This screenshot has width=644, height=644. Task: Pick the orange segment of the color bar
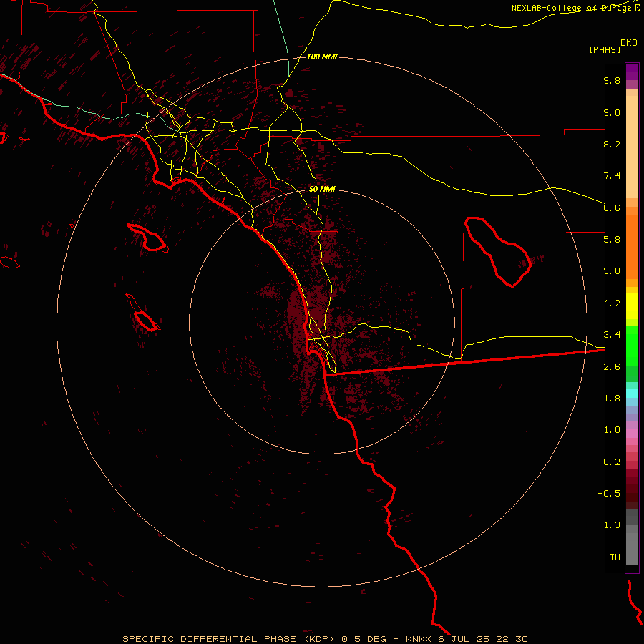(632, 248)
